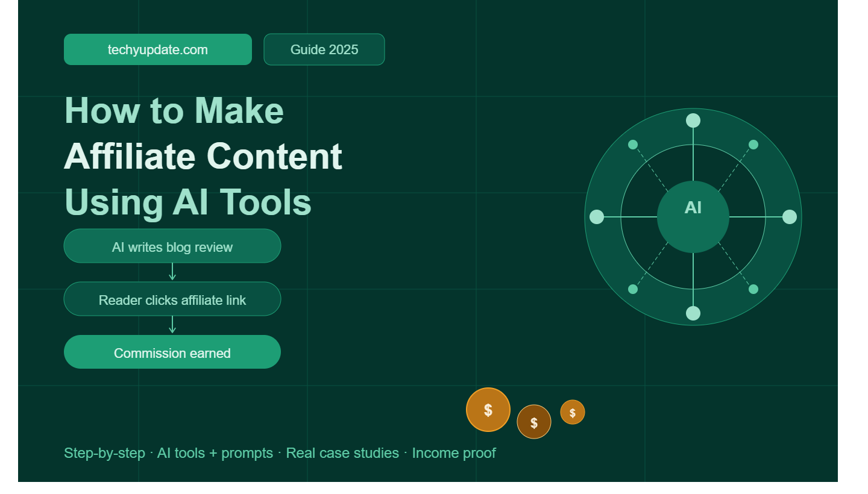Click the upper-right small dashed-line node
This screenshot has height=494, width=868.
(753, 145)
